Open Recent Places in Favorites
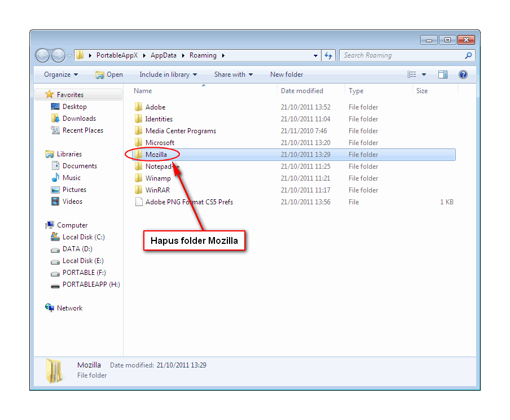 [82, 130]
